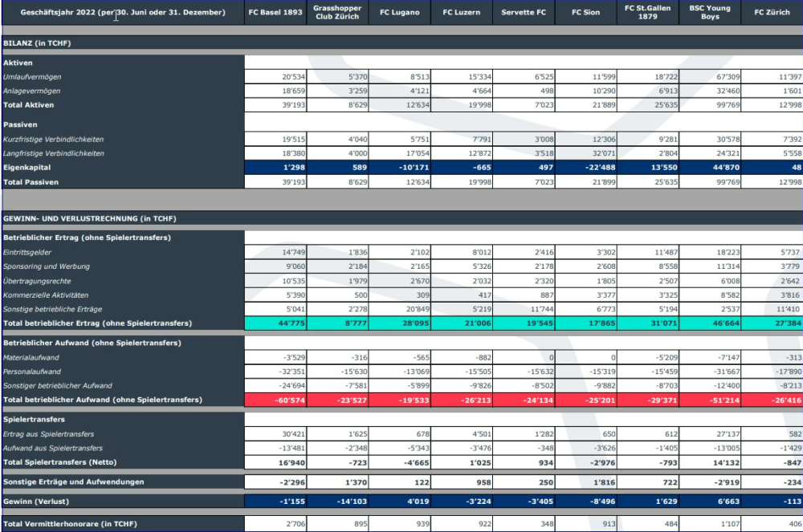803x532 pixels.
Task: Click the FC Basel 1893 column header
Action: (275, 12)
